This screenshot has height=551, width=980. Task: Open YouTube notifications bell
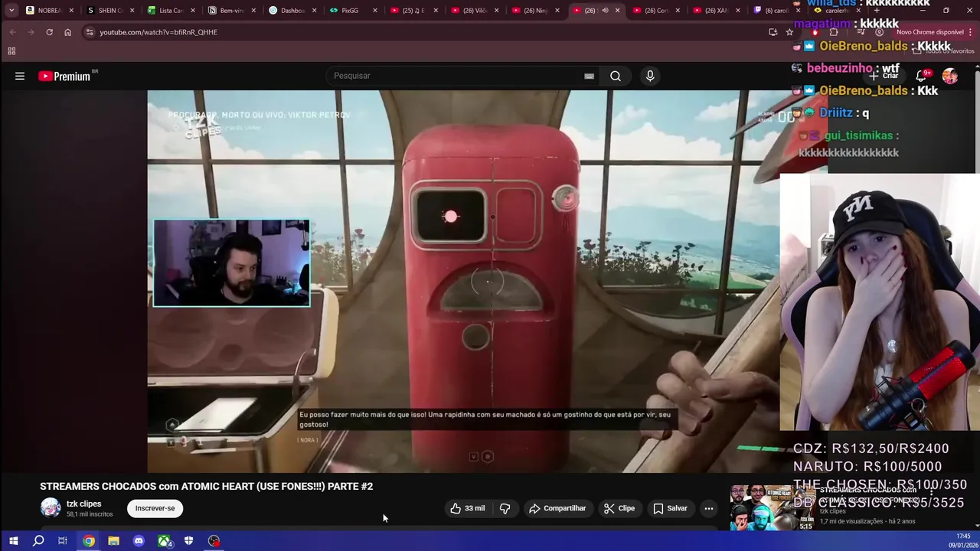tap(922, 76)
